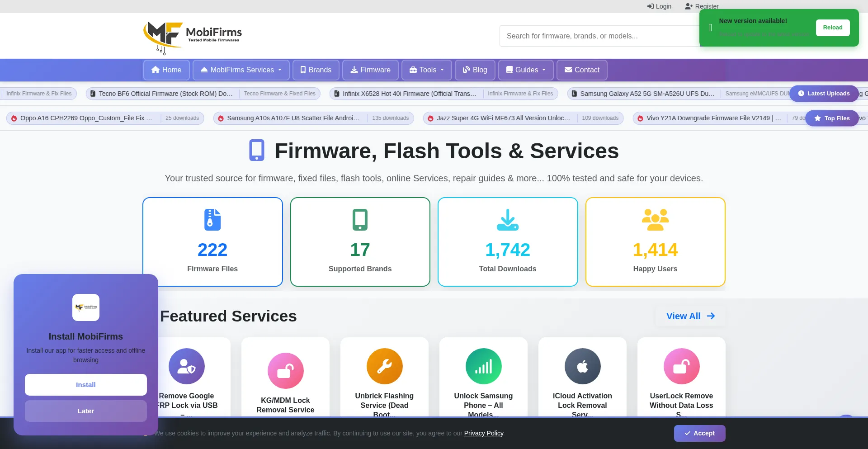Click the Remove Google FRP Lock icon
868x449 pixels.
(x=186, y=366)
